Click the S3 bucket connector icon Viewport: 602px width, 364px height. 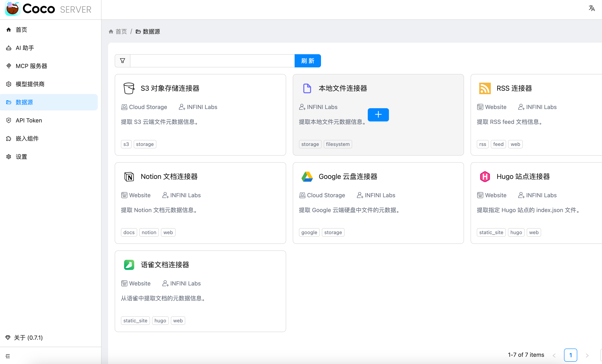pos(129,88)
